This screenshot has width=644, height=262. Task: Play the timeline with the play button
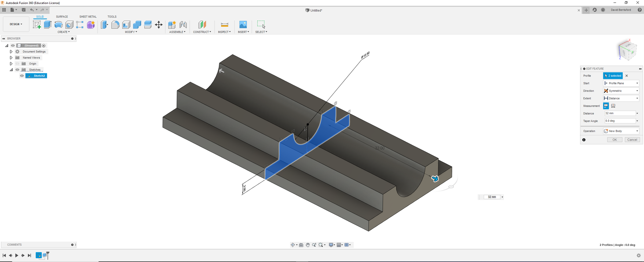[x=17, y=256]
